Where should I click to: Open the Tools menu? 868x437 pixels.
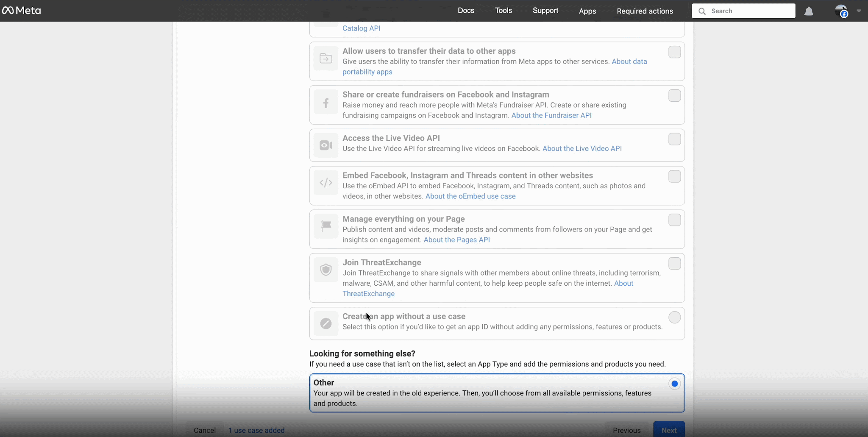[504, 11]
